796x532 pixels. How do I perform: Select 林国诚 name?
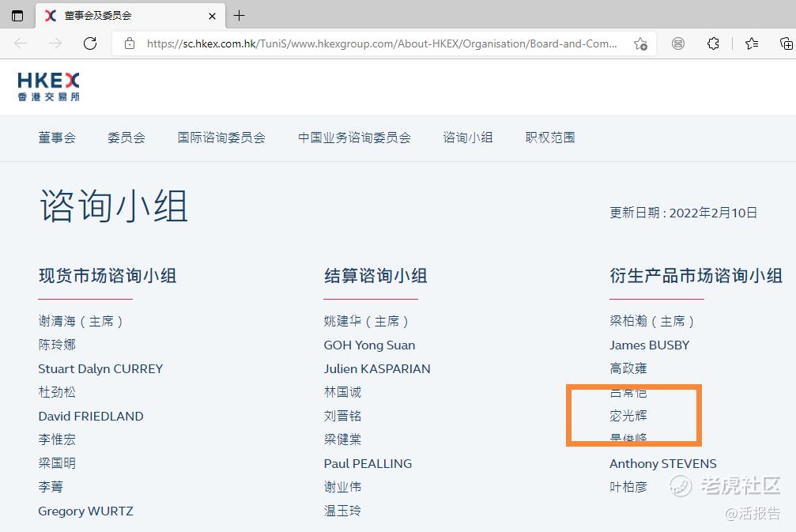coord(342,392)
